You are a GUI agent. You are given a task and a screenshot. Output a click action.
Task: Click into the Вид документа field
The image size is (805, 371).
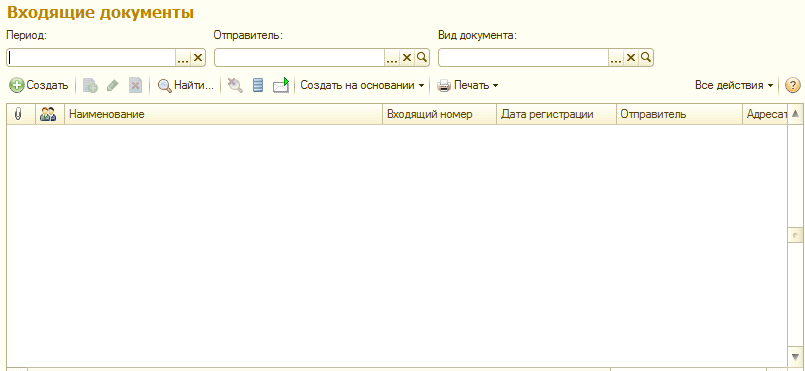coord(523,58)
